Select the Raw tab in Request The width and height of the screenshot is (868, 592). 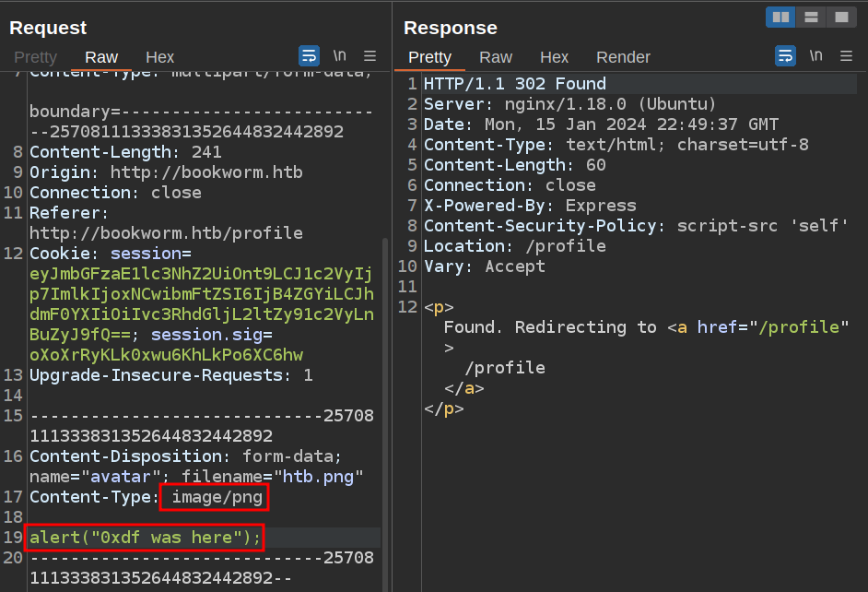click(x=101, y=57)
